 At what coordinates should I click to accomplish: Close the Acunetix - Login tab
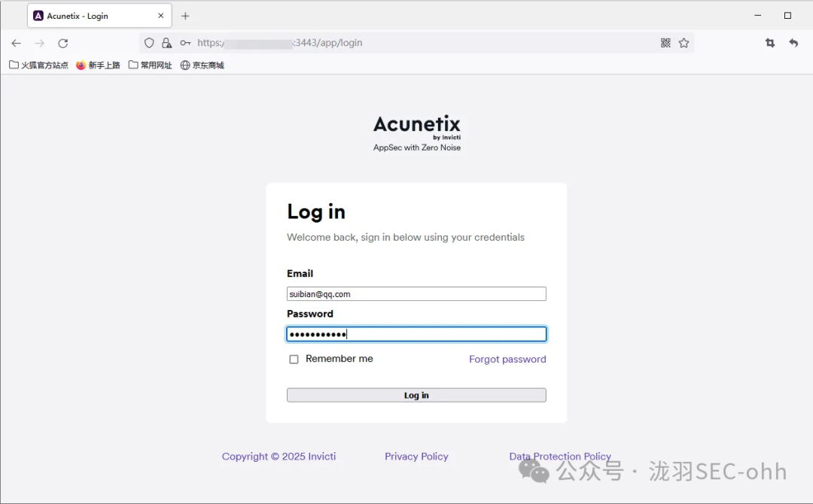[161, 16]
